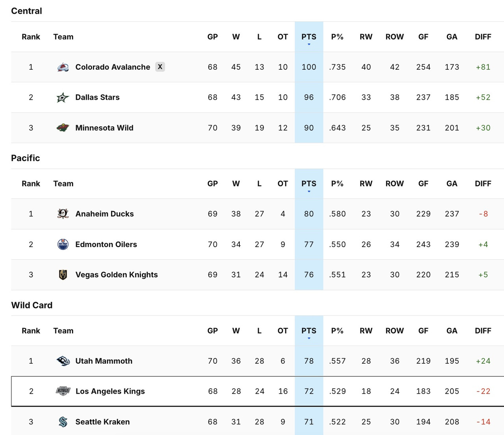The height and width of the screenshot is (435, 504).
Task: Click Seattle Kraken's highlighted PTS cell
Action: click(309, 422)
